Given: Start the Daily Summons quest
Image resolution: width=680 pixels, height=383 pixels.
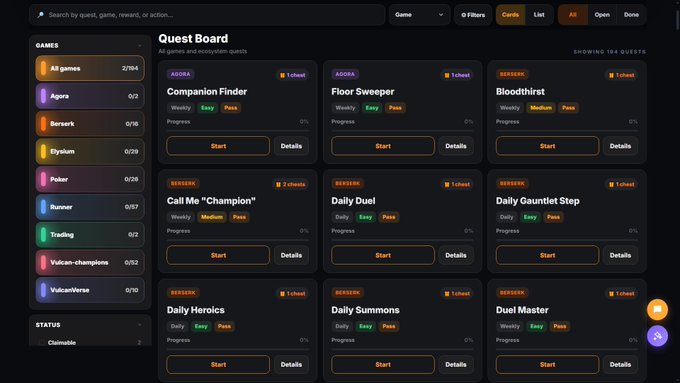Looking at the screenshot, I should [x=383, y=365].
